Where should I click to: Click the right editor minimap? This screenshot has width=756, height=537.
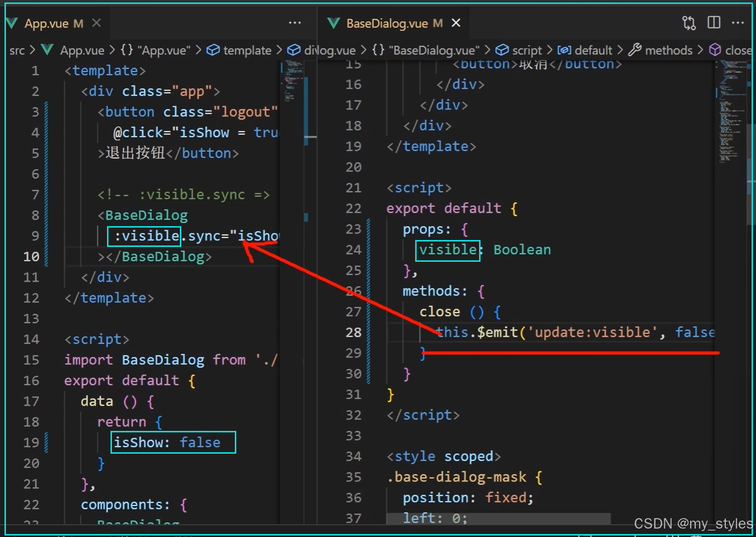732,112
